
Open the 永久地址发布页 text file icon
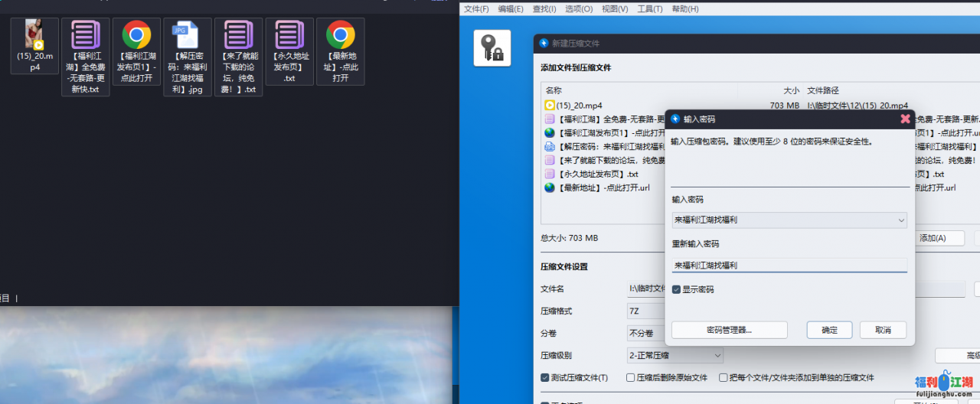point(289,35)
